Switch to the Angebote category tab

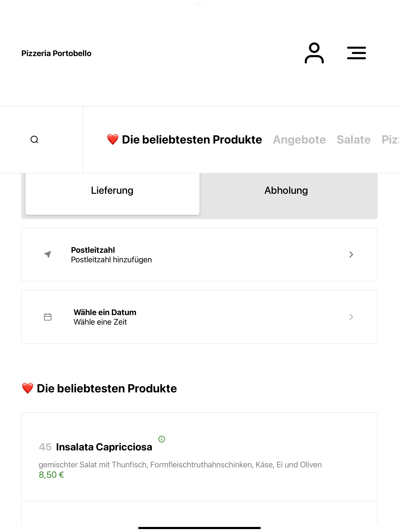(299, 139)
